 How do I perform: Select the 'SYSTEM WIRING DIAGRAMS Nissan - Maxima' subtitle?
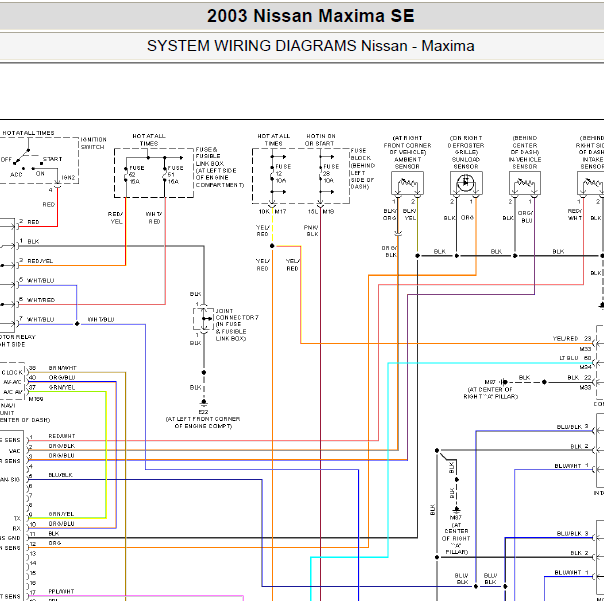(x=310, y=46)
